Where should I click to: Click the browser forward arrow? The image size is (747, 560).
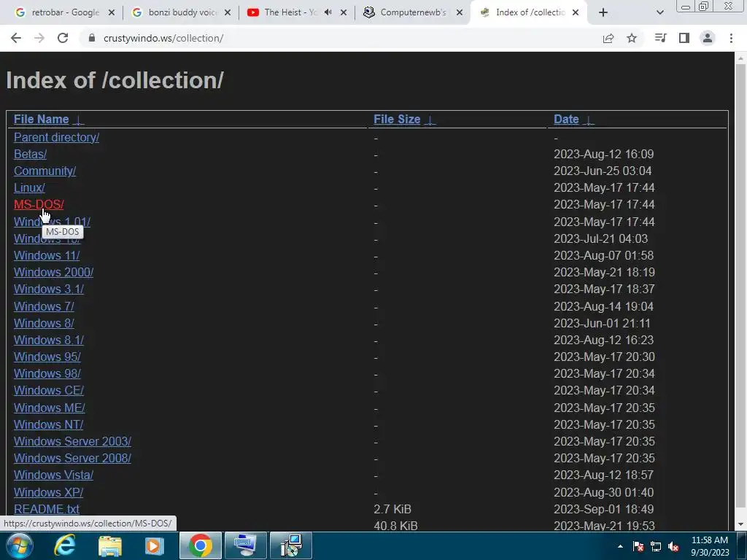(x=39, y=38)
